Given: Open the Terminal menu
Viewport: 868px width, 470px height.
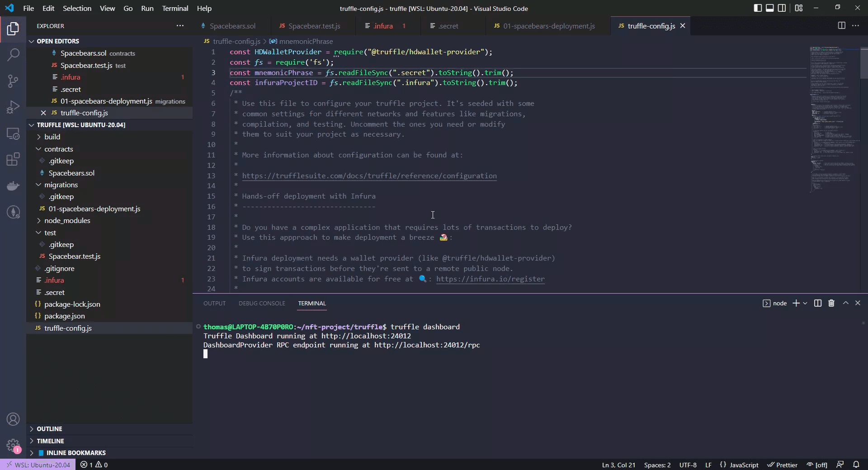Looking at the screenshot, I should click(x=175, y=8).
